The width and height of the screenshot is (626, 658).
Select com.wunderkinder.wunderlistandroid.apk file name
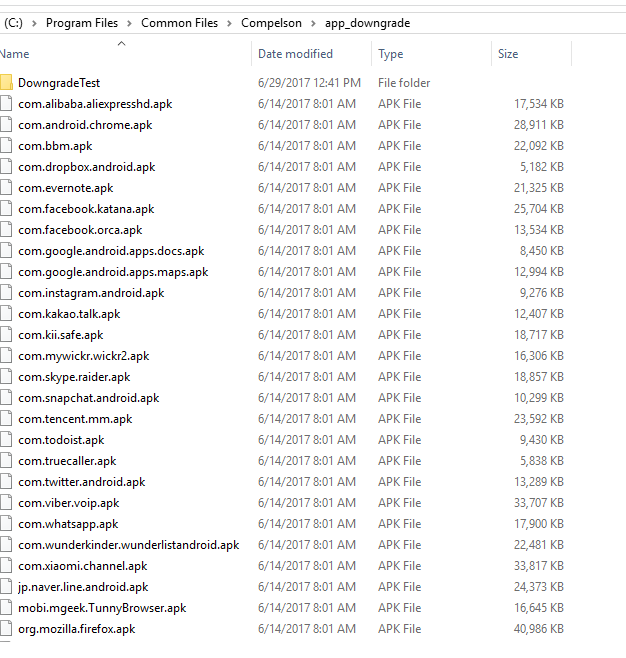click(x=128, y=545)
